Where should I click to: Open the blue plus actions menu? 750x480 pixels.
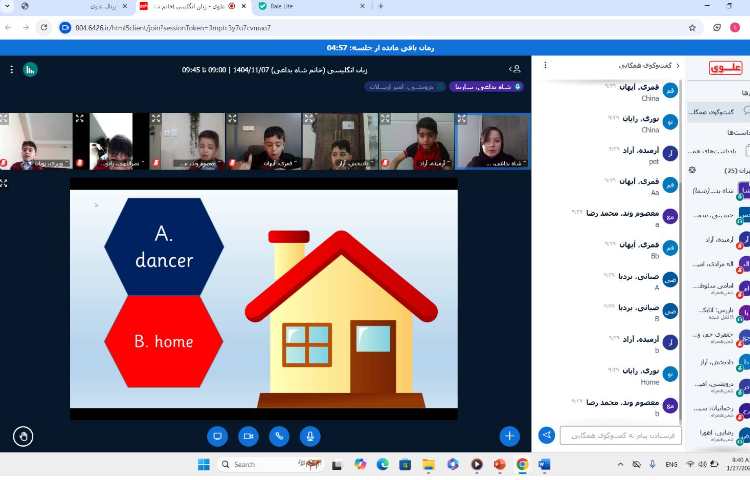[510, 436]
